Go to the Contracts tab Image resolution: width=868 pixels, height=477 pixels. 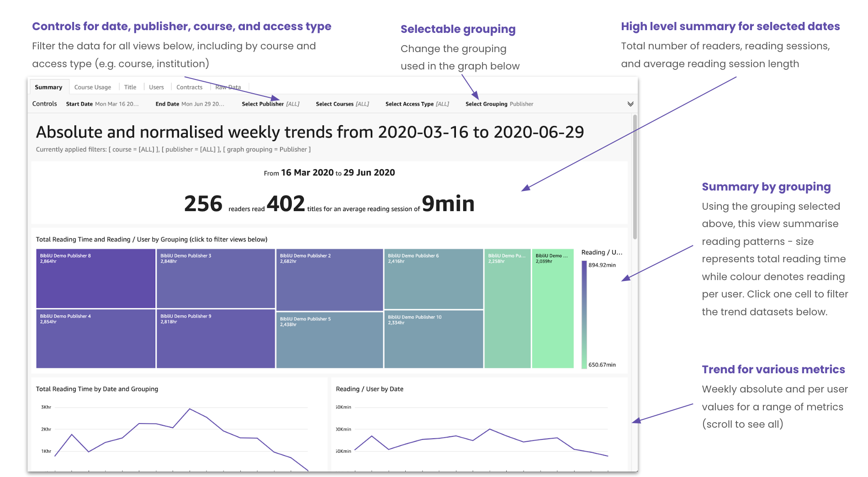click(189, 87)
